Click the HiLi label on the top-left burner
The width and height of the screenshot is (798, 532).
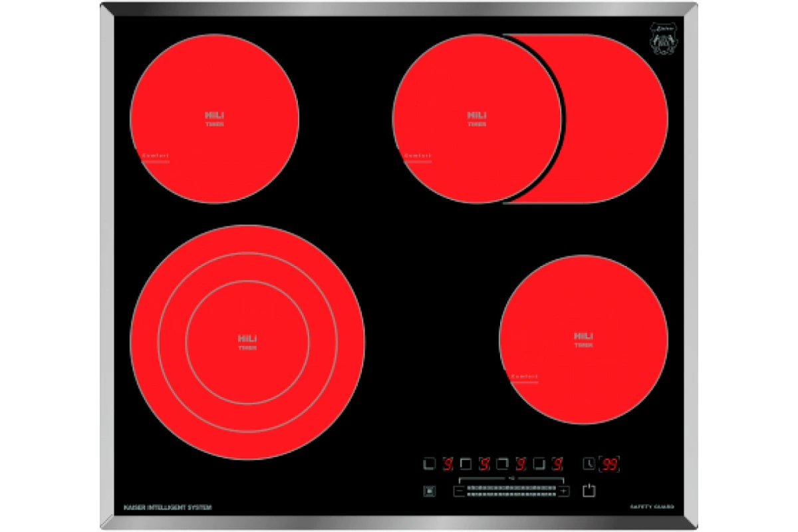tap(214, 116)
